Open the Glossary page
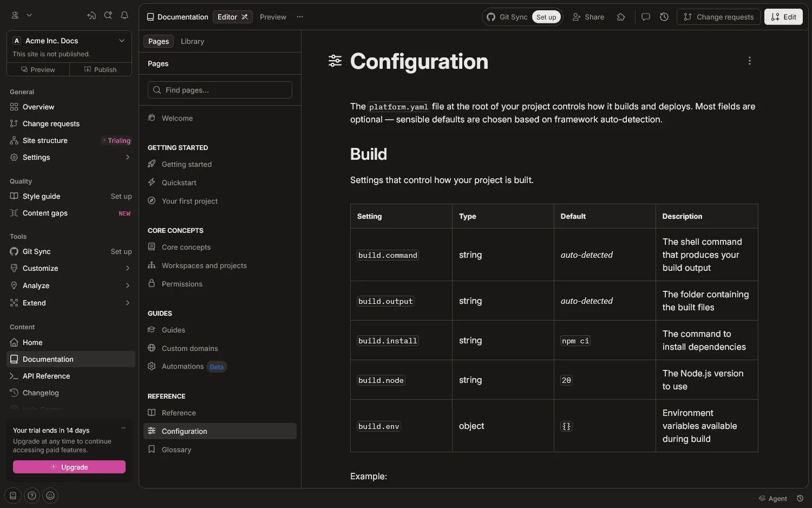 [220, 450]
